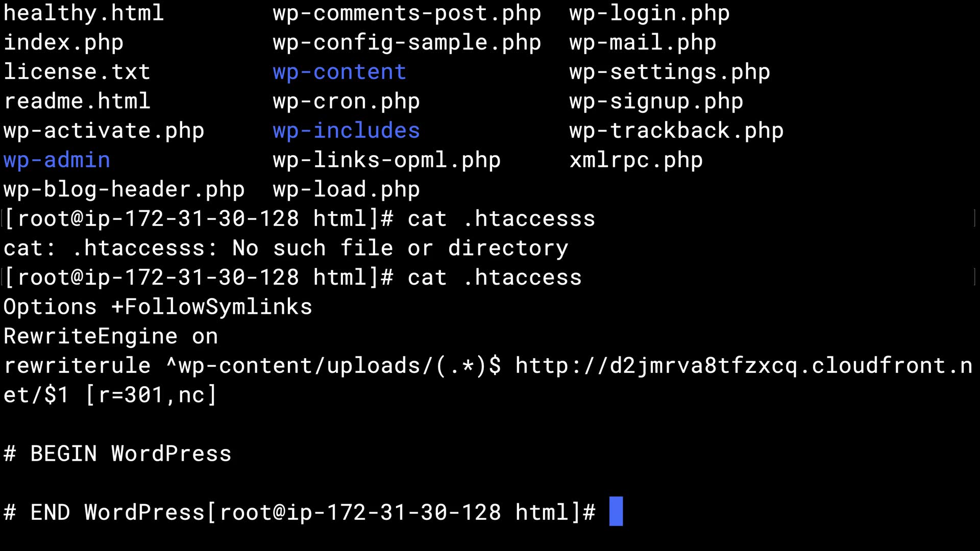Click the "RewriteEngine on" line

click(111, 337)
